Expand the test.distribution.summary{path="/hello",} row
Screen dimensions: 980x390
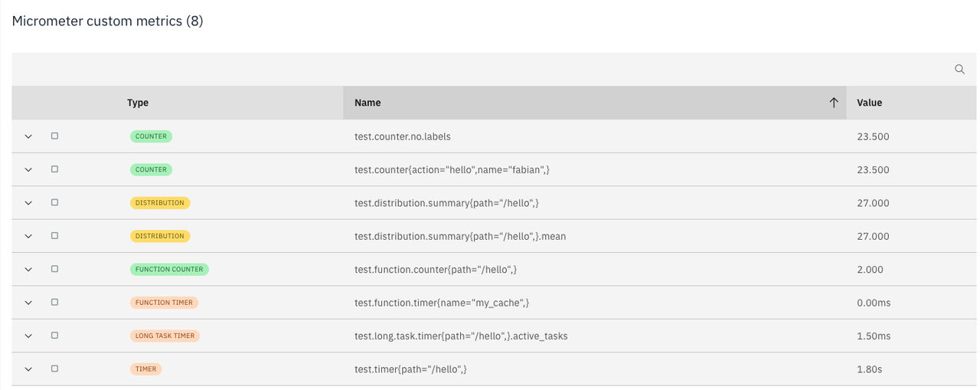[28, 203]
